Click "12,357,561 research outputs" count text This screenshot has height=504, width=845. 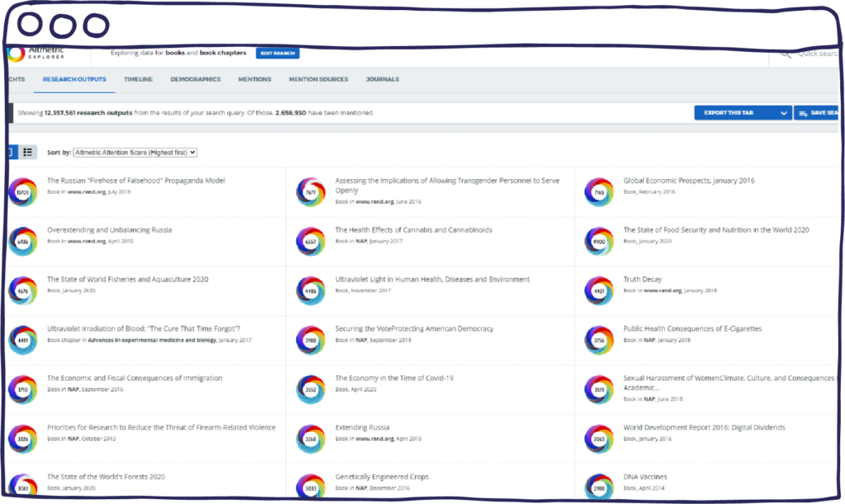(88, 113)
